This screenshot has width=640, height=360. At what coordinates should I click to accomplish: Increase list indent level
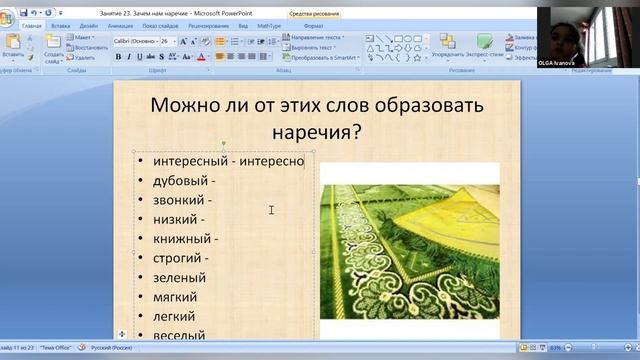tap(261, 42)
